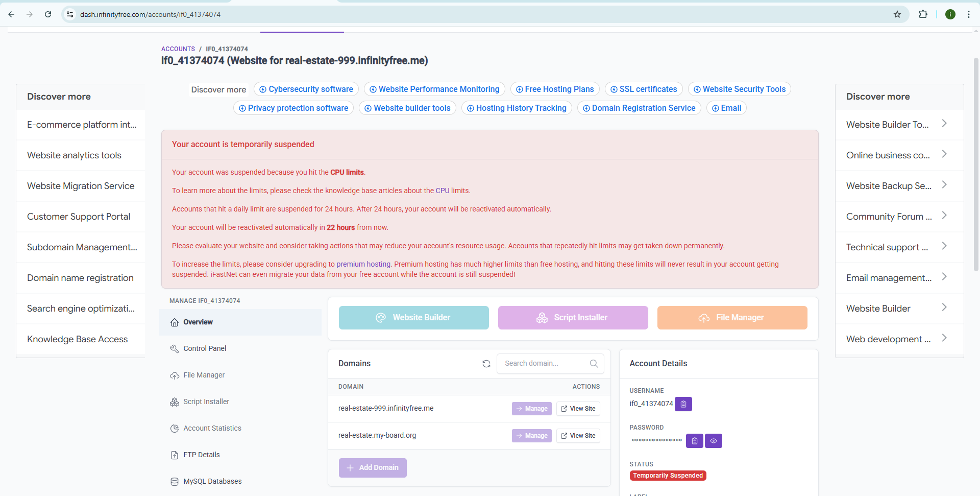Image resolution: width=980 pixels, height=496 pixels.
Task: Follow the premium hosting link
Action: point(363,264)
